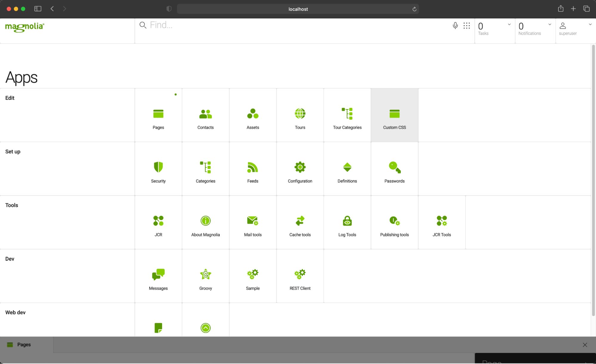Open the app launcher grid icon
The image size is (596, 364).
[x=467, y=27]
